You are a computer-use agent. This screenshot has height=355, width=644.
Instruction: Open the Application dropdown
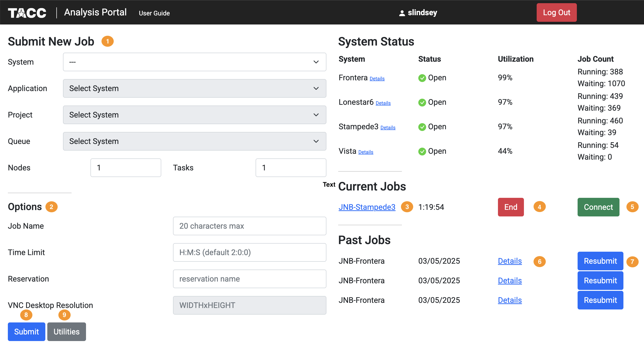[195, 88]
